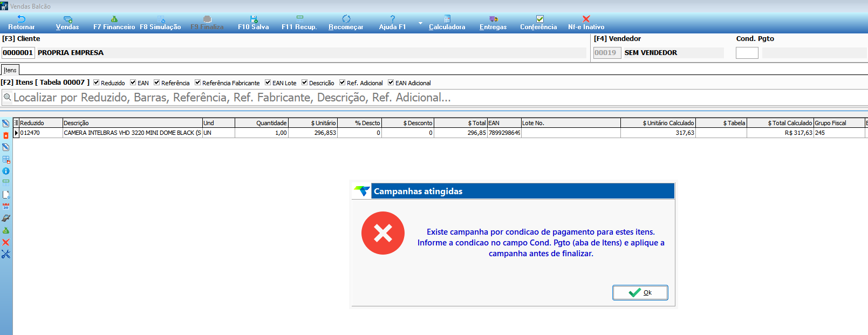
Task: Open Entregas from the toolbar
Action: [493, 23]
